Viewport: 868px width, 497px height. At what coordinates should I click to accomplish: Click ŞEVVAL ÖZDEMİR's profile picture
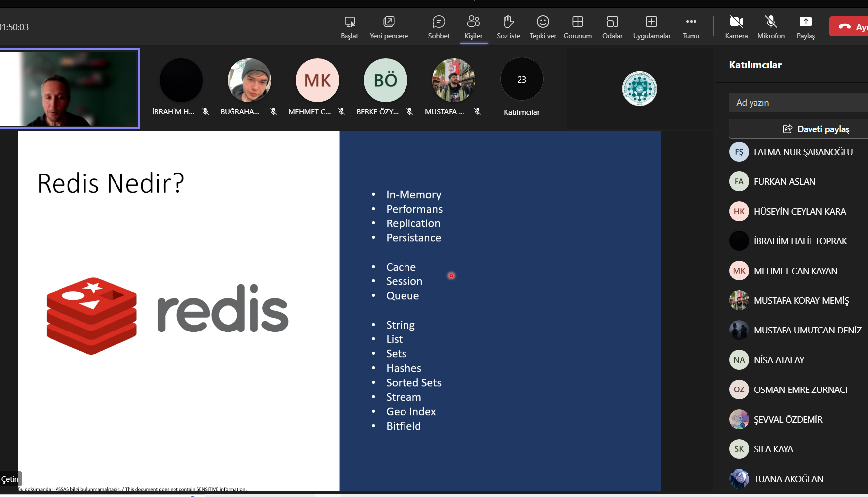click(739, 419)
